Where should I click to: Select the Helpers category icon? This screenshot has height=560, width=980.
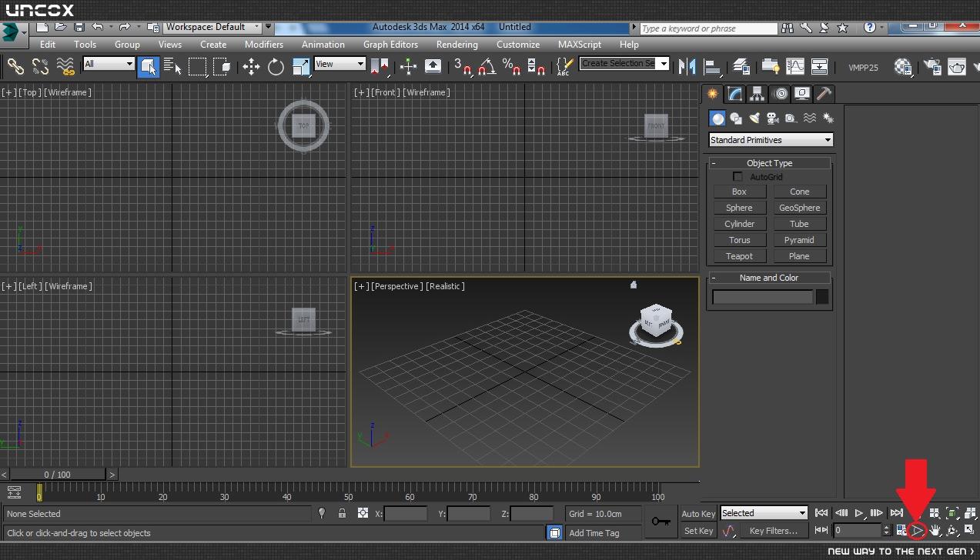coord(791,118)
